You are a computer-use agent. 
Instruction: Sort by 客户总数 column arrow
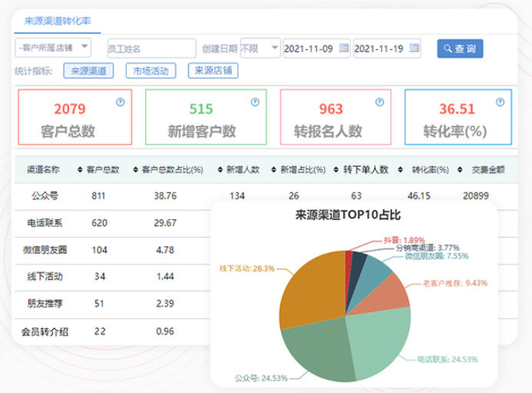pyautogui.click(x=80, y=169)
